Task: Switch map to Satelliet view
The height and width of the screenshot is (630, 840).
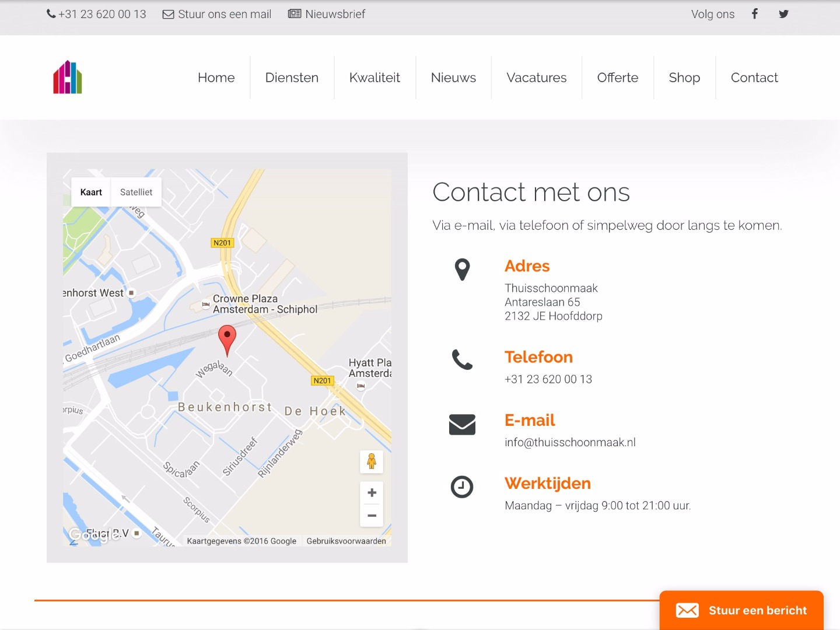Action: click(136, 192)
